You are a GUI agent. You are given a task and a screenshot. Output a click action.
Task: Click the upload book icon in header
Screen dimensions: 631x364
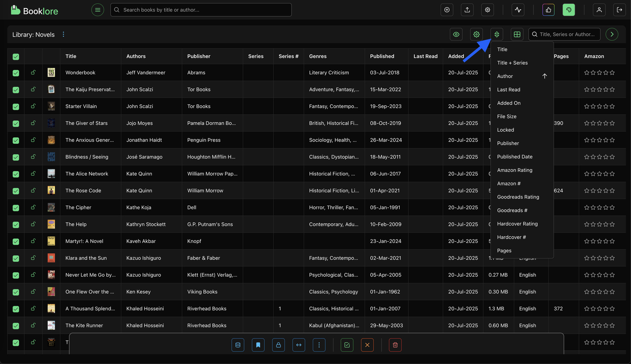[x=467, y=10]
